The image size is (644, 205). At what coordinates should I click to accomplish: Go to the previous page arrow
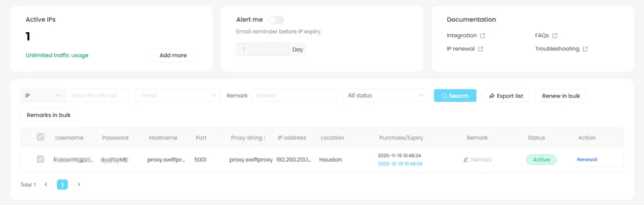click(x=46, y=185)
